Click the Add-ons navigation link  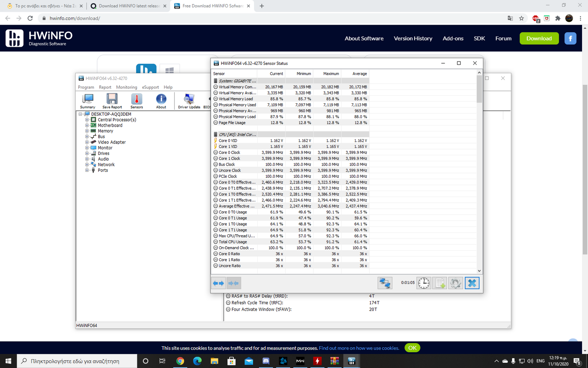coord(453,38)
